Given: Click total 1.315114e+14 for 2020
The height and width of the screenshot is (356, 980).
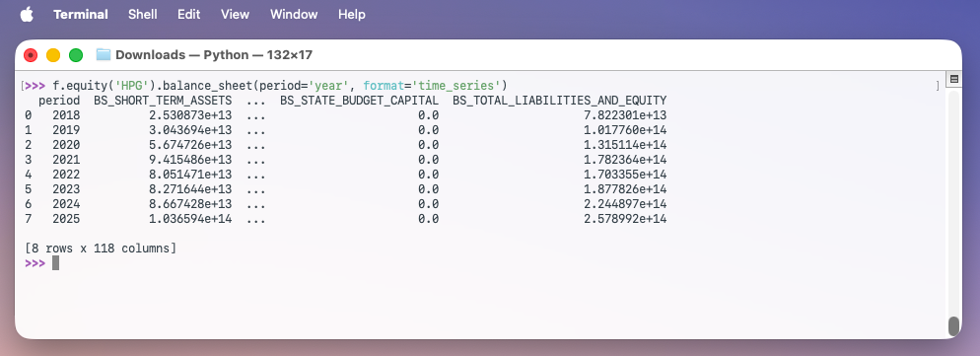Looking at the screenshot, I should pos(625,145).
